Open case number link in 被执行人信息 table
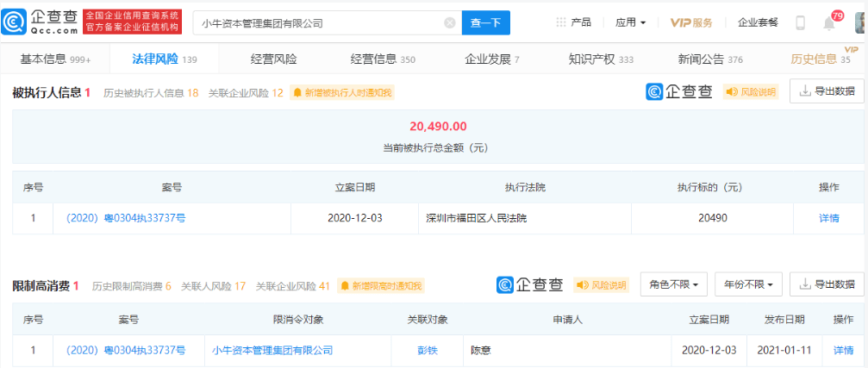This screenshot has width=868, height=368. point(126,218)
